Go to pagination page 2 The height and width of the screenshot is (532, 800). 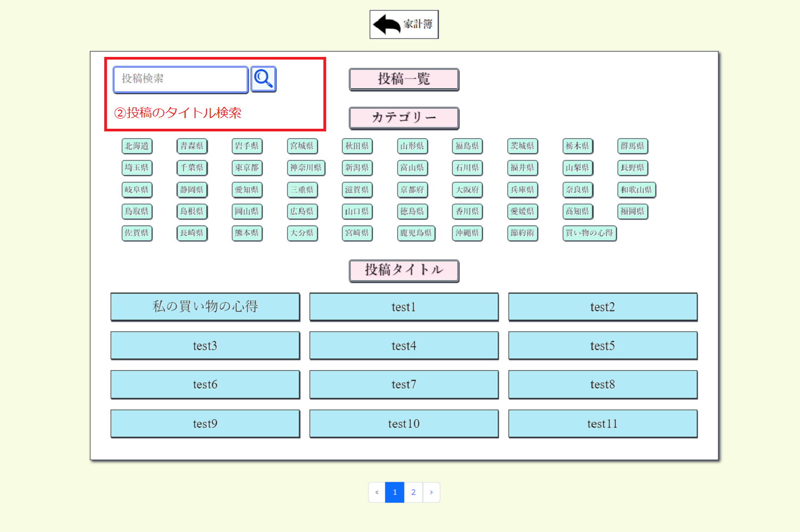[x=413, y=493]
